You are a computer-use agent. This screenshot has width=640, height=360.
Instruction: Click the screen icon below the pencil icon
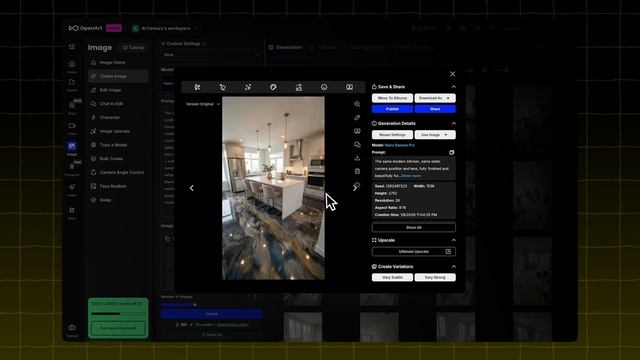357,131
